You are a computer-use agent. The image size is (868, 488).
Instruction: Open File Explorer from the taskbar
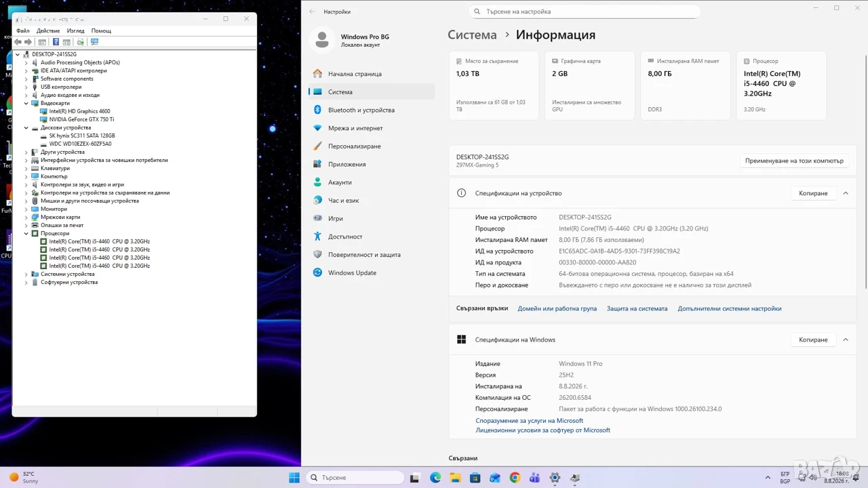pos(455,478)
